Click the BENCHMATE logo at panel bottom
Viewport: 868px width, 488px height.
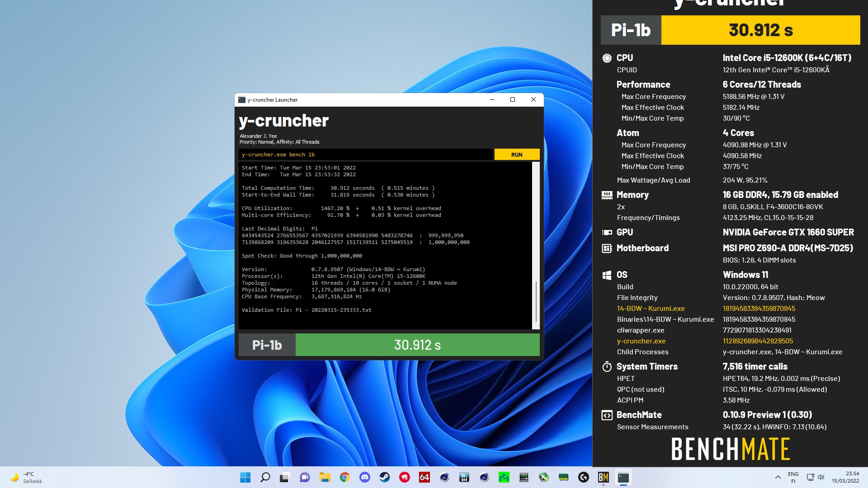tap(730, 449)
